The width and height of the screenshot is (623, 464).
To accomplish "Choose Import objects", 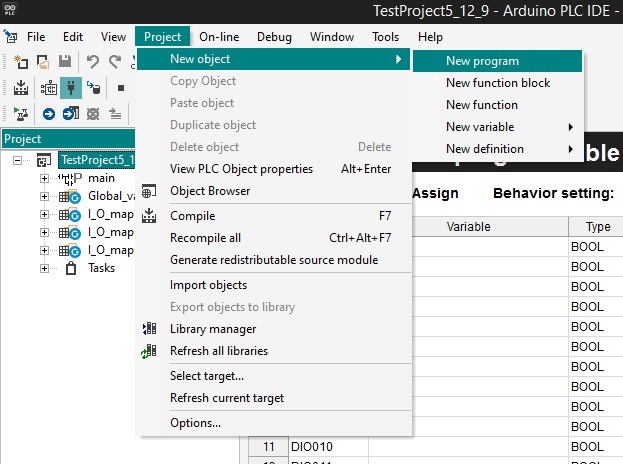I will click(x=274, y=285).
